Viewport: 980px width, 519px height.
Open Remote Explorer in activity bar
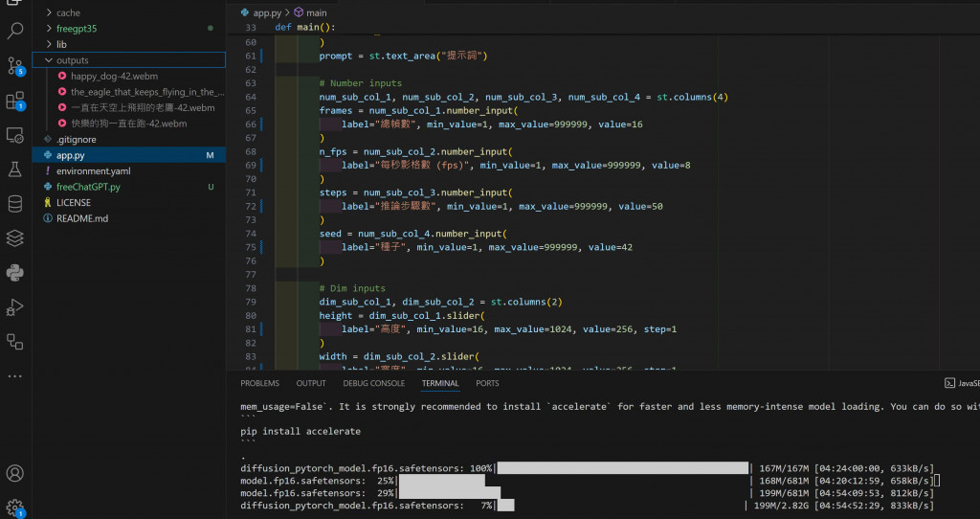click(x=15, y=135)
